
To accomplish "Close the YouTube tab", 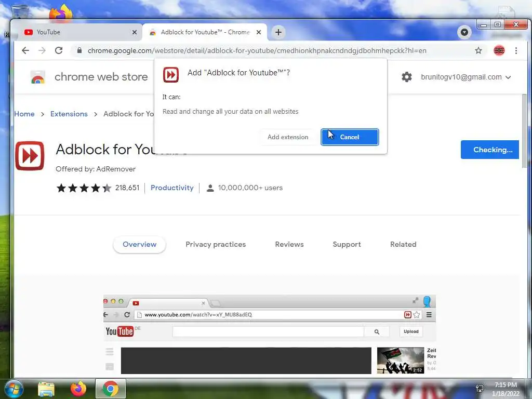I will point(135,32).
